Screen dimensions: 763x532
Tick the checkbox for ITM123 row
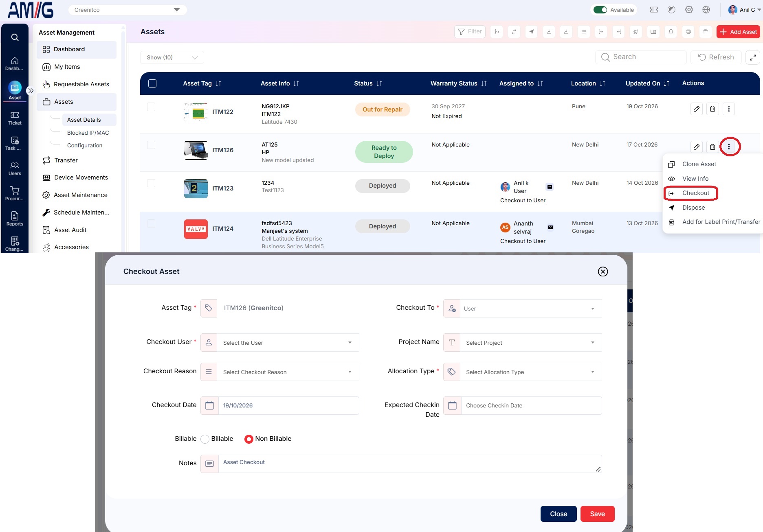tap(151, 183)
